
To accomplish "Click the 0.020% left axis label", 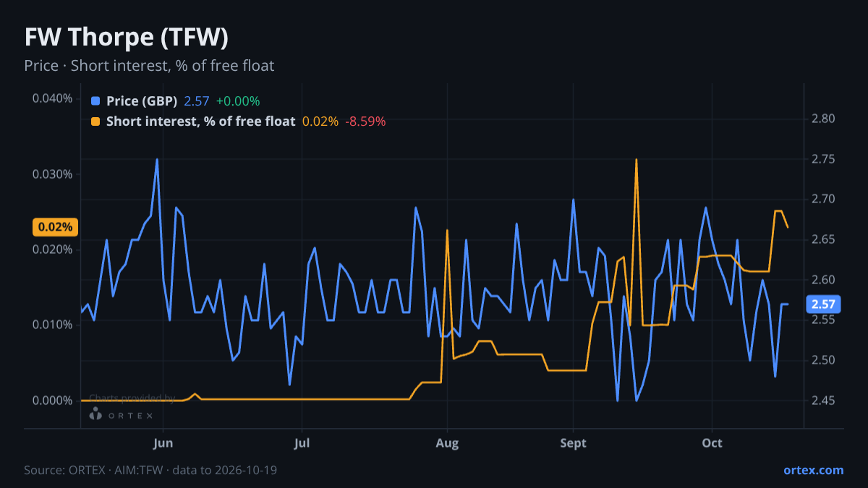I will click(52, 249).
